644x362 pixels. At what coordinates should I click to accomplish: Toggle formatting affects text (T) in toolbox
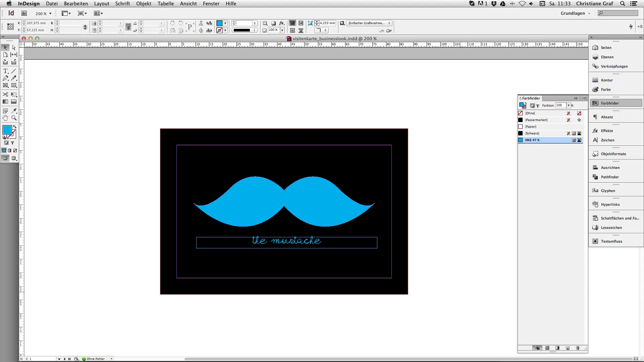coord(12,143)
